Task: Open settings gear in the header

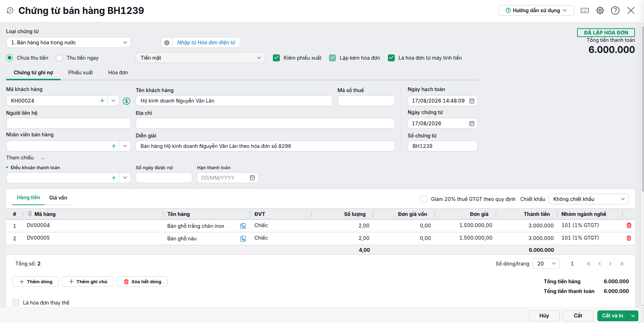Action: pyautogui.click(x=600, y=10)
